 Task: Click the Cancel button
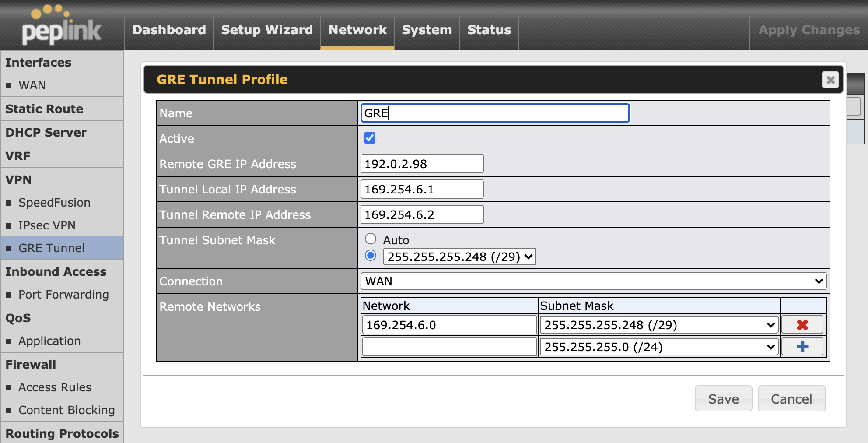[x=791, y=398]
